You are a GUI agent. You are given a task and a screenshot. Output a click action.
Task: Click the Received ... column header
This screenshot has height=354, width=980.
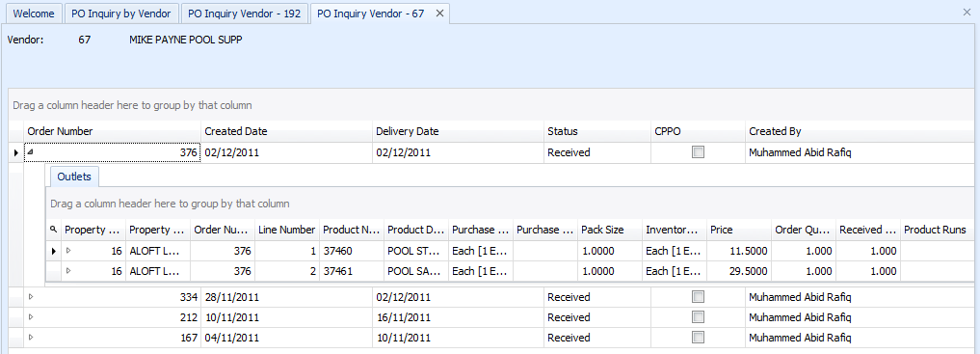tap(868, 230)
